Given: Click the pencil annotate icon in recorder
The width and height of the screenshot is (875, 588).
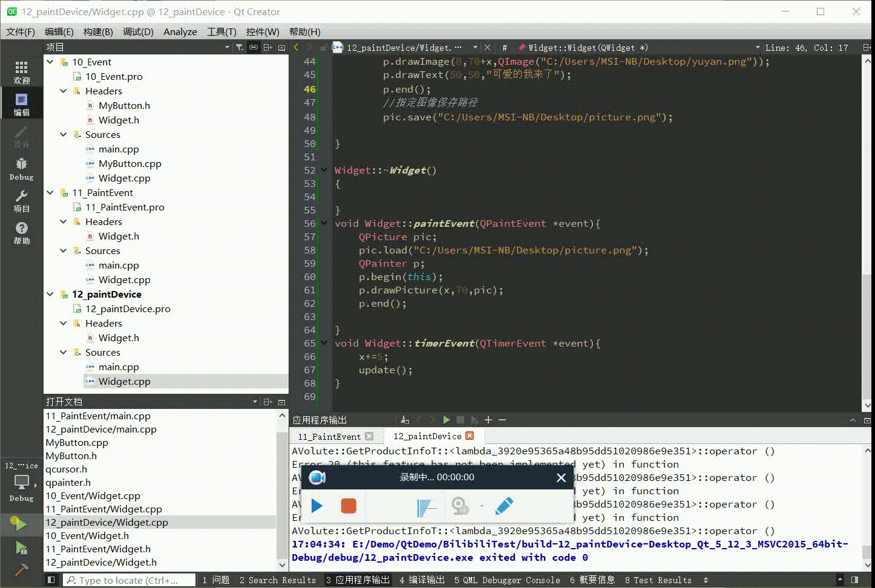Looking at the screenshot, I should coord(504,506).
